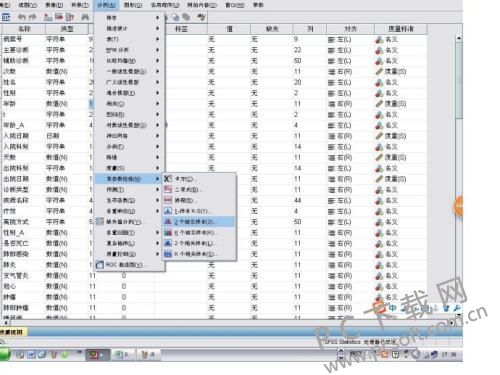Choose 1-样本 K-S(1) in submenu
This screenshot has height=375, width=500.
coord(199,211)
